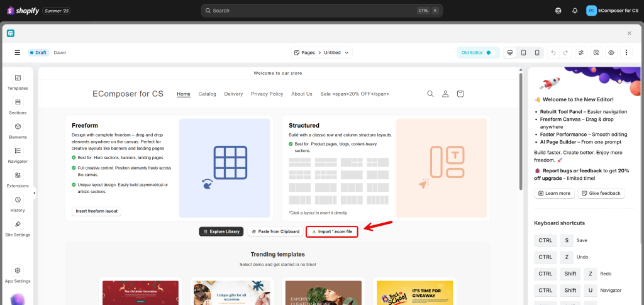The width and height of the screenshot is (644, 305).
Task: Close the EComposer editor with X
Action: tap(629, 33)
